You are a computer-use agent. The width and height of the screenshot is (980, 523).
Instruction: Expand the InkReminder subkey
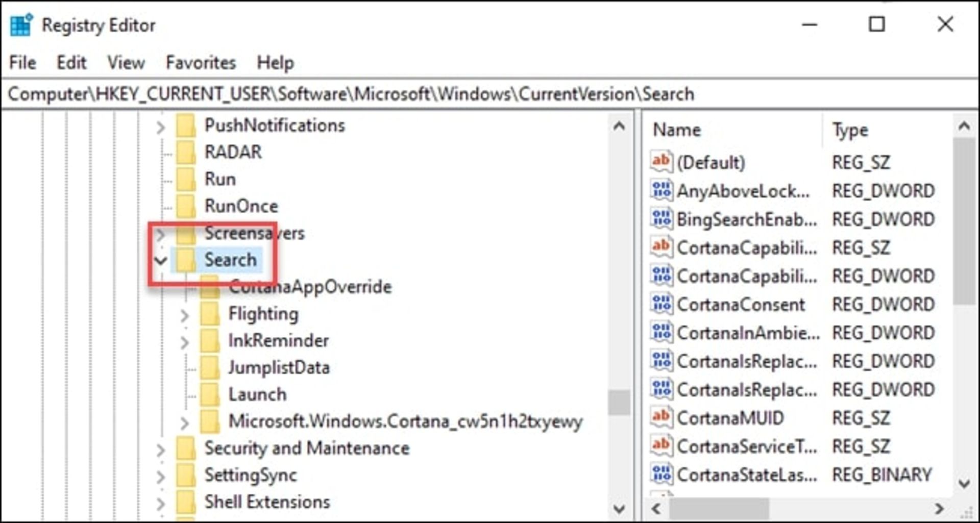[185, 342]
